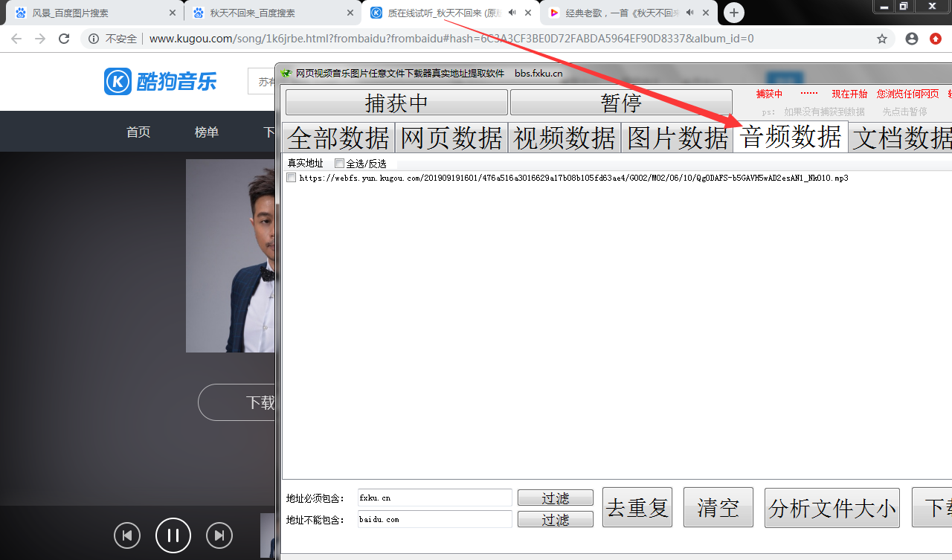Screen dimensions: 952x560
Task: Open the 图片数据 tab
Action: (678, 138)
